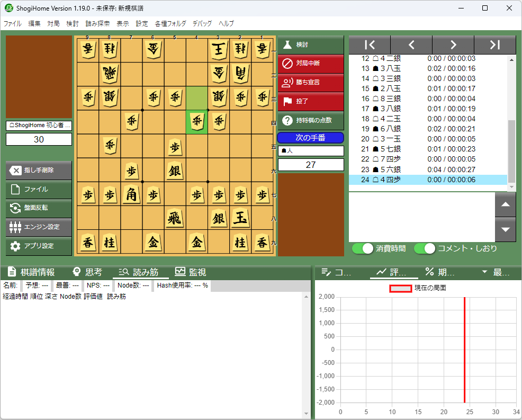The image size is (522, 420).
Task: Open the 各種フォルダ menu
Action: coord(170,24)
